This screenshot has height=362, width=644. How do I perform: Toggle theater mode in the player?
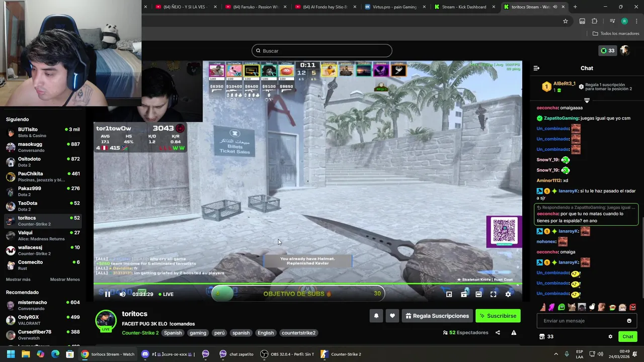click(478, 294)
